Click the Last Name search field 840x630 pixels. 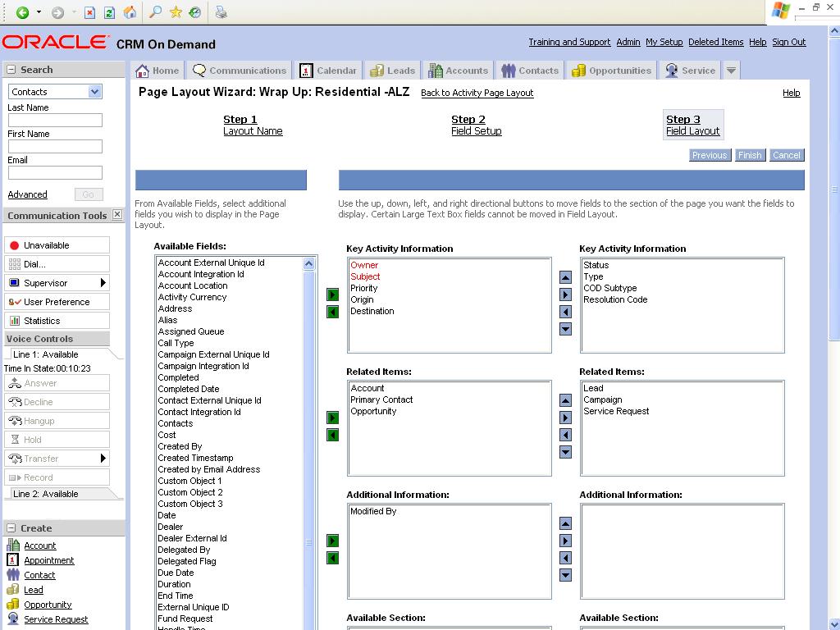click(x=55, y=120)
